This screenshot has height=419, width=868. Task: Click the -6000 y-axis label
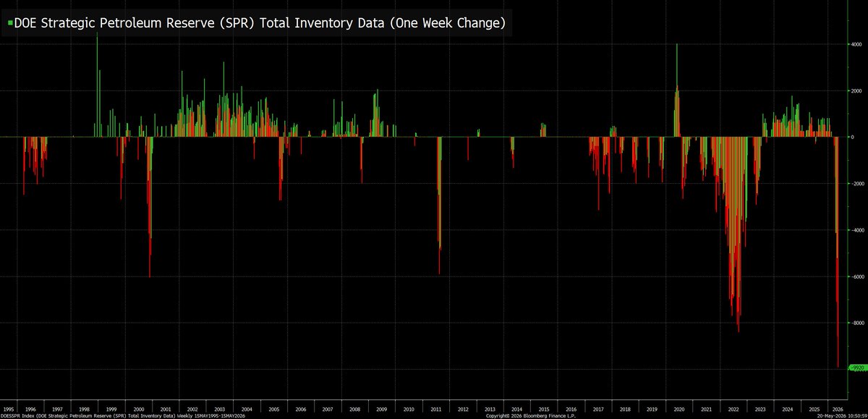856,276
